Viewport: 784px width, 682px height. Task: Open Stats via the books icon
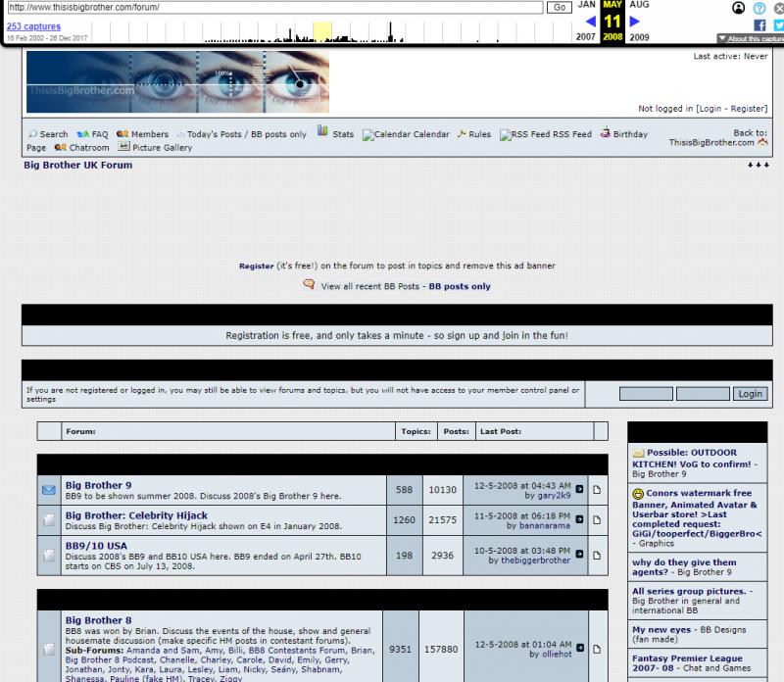click(322, 133)
